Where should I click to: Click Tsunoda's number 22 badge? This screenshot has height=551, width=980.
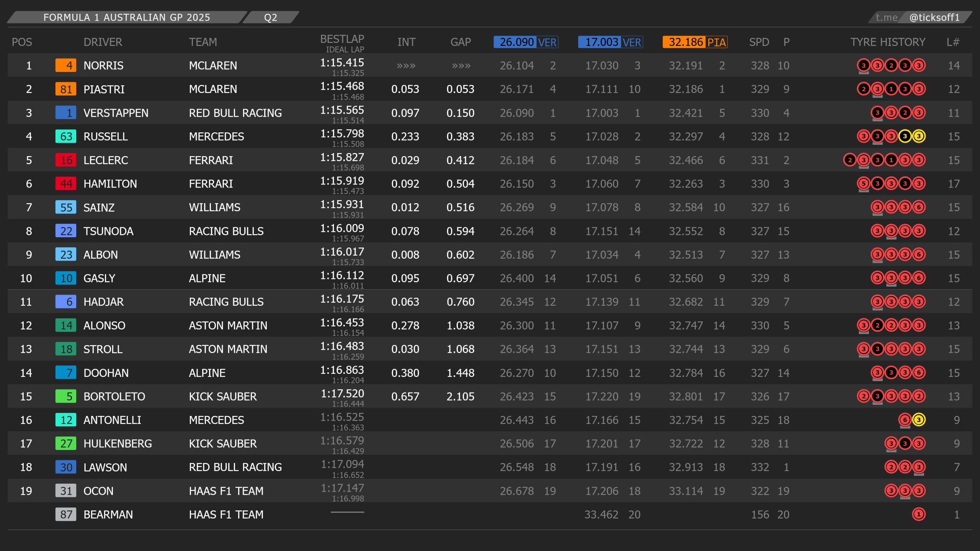(x=66, y=231)
